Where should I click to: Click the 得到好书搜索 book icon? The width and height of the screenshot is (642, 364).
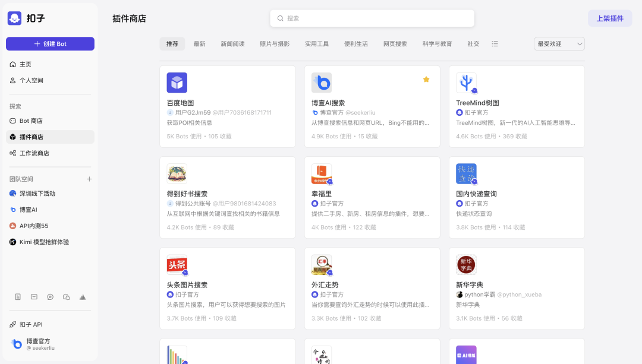coord(177,173)
